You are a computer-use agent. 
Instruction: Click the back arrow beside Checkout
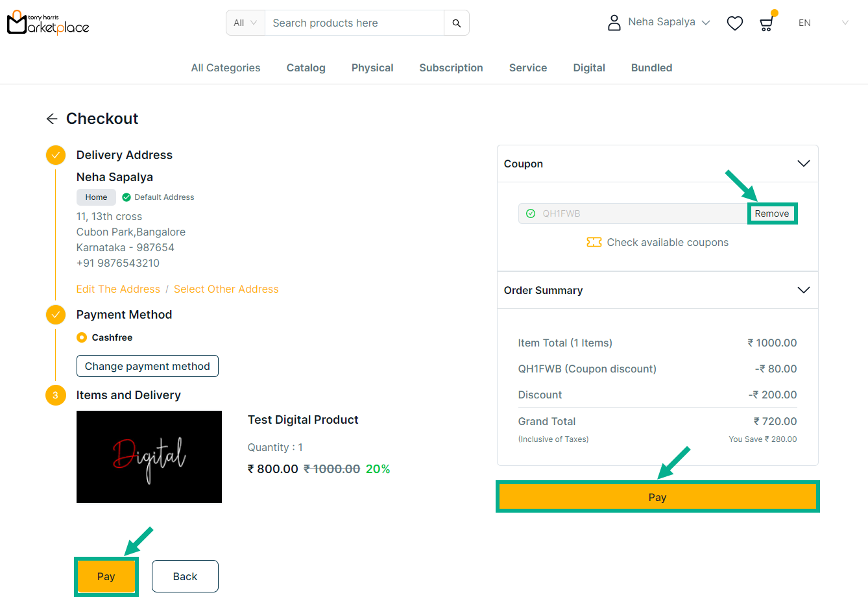(52, 119)
